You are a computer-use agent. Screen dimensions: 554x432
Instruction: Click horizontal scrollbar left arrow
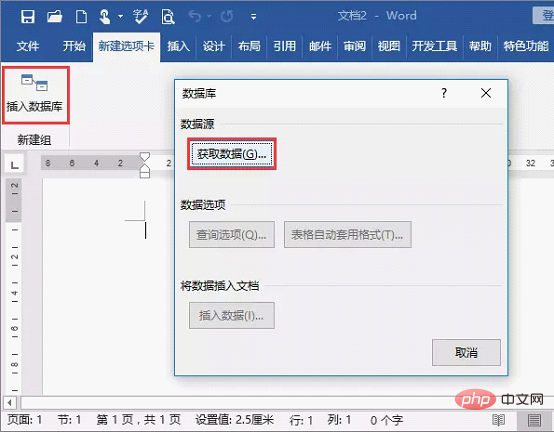pos(10,403)
